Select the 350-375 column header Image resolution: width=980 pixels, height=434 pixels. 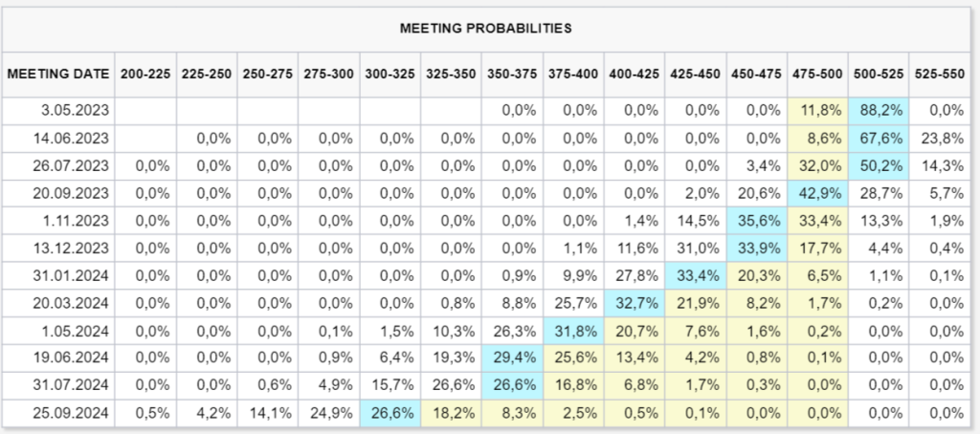click(511, 74)
